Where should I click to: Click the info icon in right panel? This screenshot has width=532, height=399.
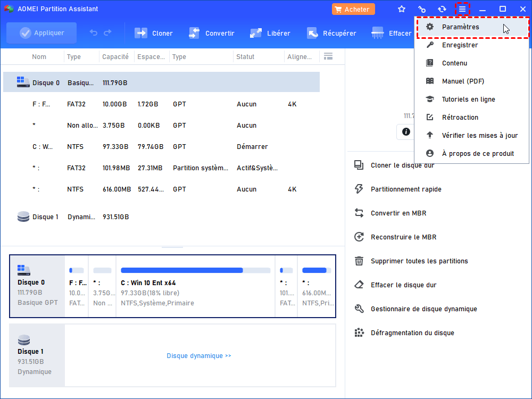click(406, 131)
